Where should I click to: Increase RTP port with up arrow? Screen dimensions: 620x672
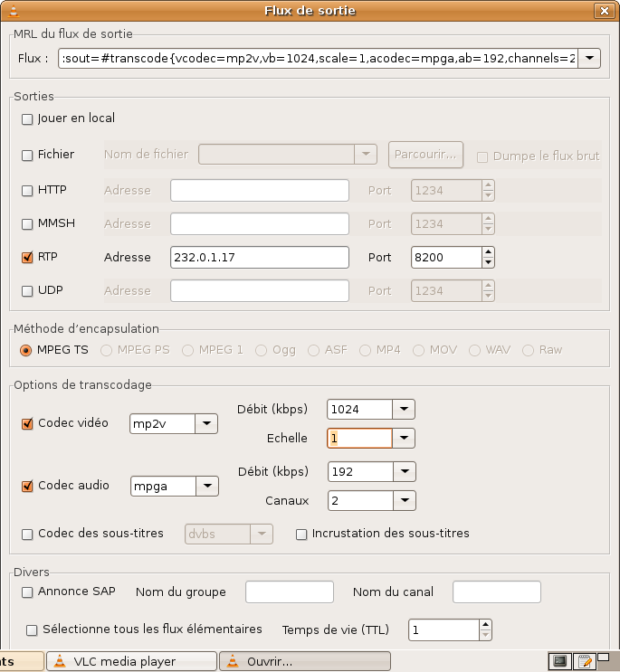(488, 252)
